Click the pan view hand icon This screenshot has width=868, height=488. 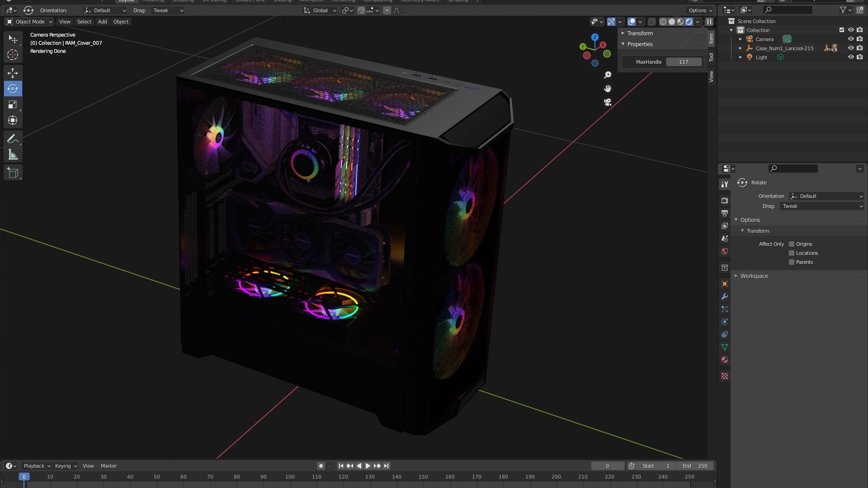(608, 89)
